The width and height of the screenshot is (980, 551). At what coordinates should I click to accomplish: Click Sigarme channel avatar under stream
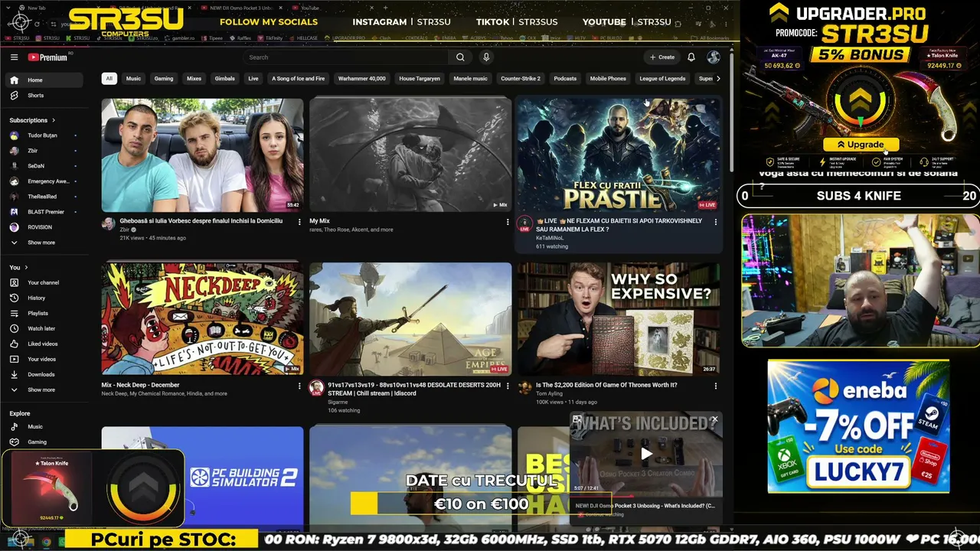316,388
